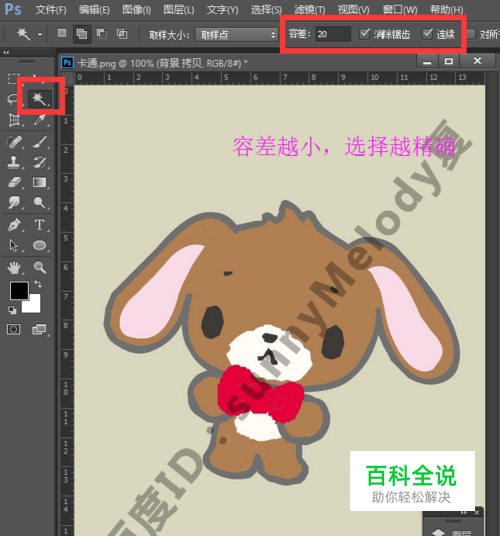This screenshot has width=500, height=536.
Task: Open the 图像(I) menu
Action: pyautogui.click(x=136, y=10)
